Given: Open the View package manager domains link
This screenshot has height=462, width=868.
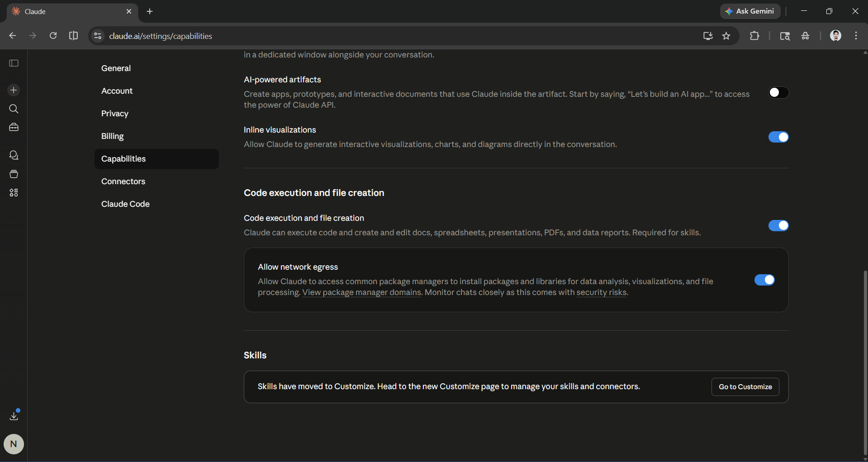Looking at the screenshot, I should 362,292.
